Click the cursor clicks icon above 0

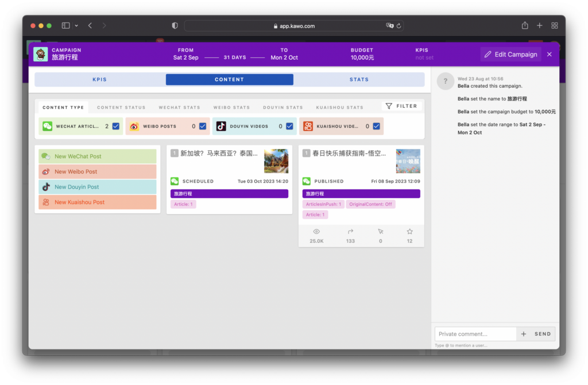[381, 232]
